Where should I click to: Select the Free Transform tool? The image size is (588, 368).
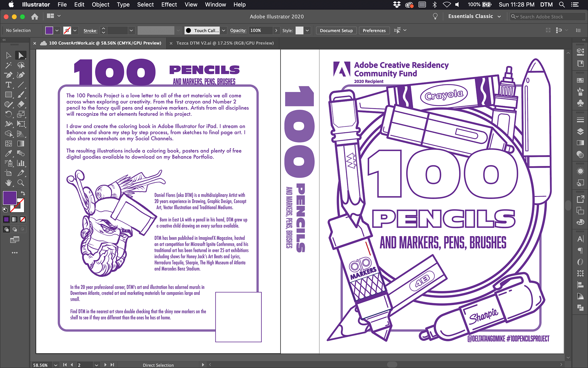(x=21, y=124)
